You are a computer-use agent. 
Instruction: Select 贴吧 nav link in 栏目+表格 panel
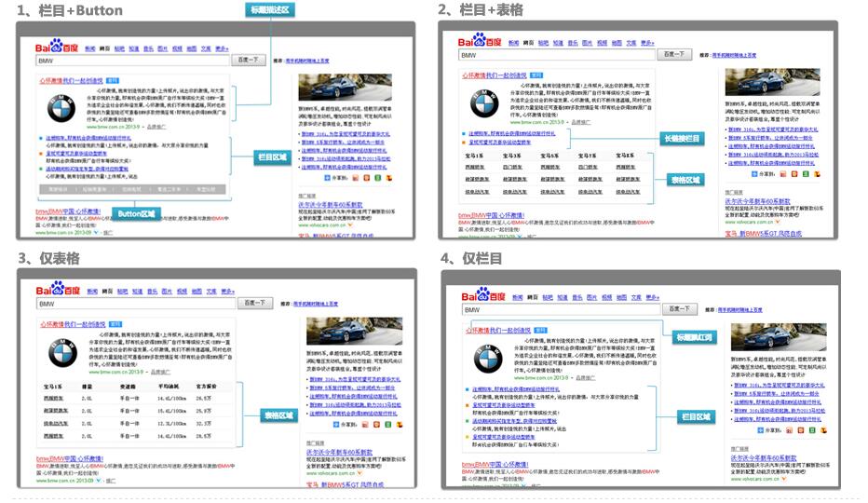[544, 43]
